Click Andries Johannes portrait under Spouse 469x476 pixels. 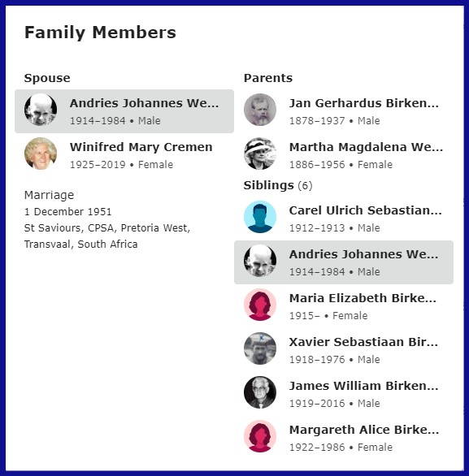click(41, 110)
